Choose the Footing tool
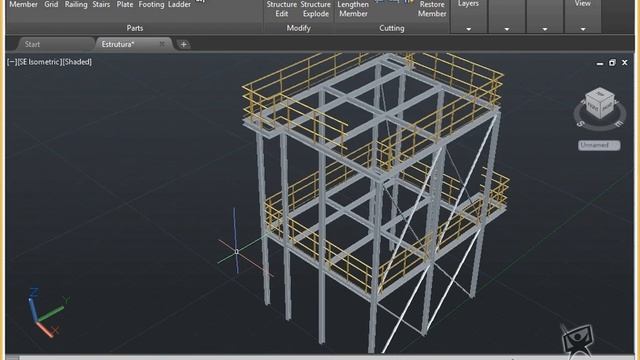The width and height of the screenshot is (640, 360). click(151, 5)
